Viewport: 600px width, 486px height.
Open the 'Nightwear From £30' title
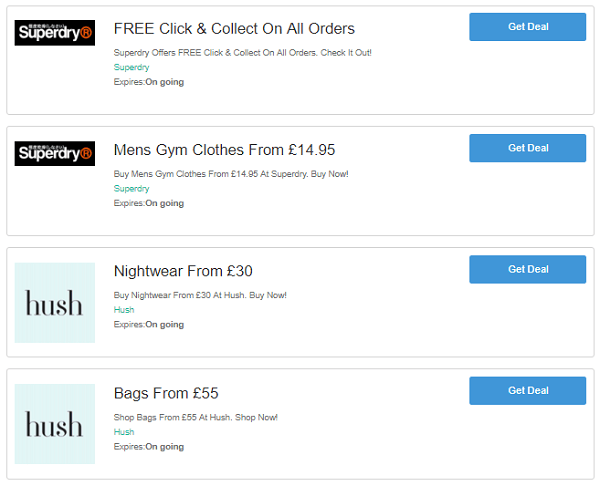[183, 271]
